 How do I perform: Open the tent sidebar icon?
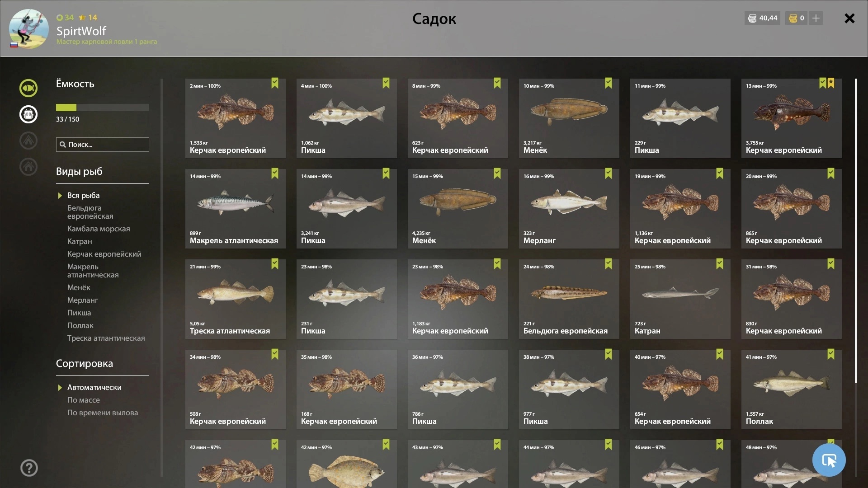coord(28,141)
